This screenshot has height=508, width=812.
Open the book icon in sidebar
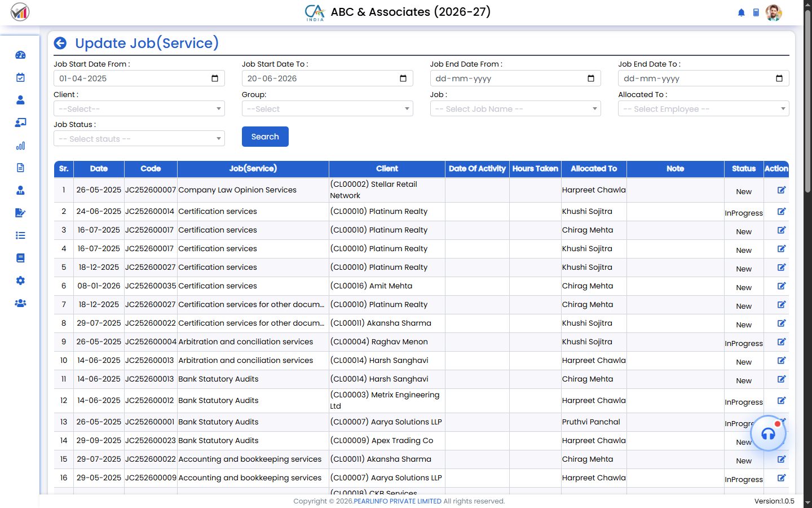coord(20,258)
